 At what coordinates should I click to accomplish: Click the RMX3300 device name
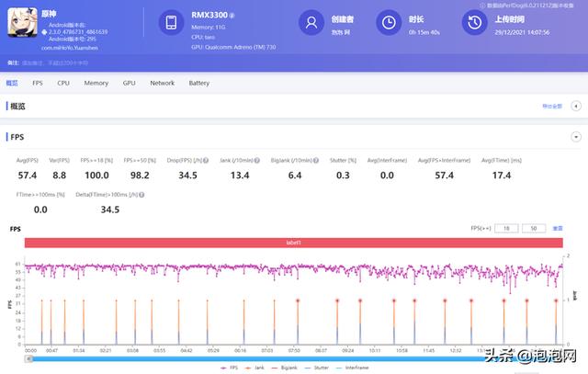tap(209, 15)
